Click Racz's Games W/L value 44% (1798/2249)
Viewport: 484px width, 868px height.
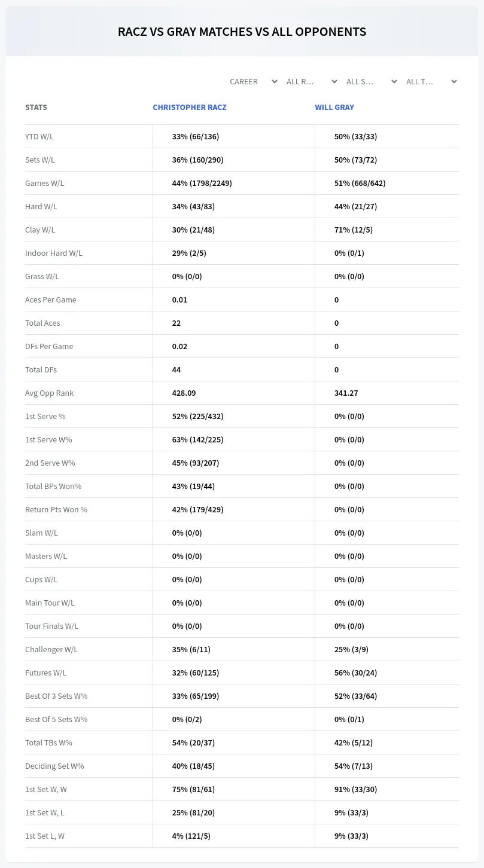coord(202,183)
